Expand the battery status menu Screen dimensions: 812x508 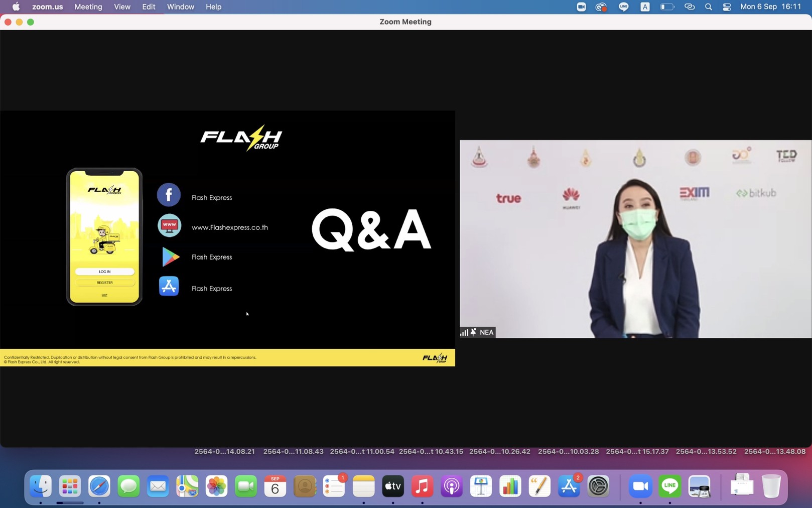(x=666, y=7)
